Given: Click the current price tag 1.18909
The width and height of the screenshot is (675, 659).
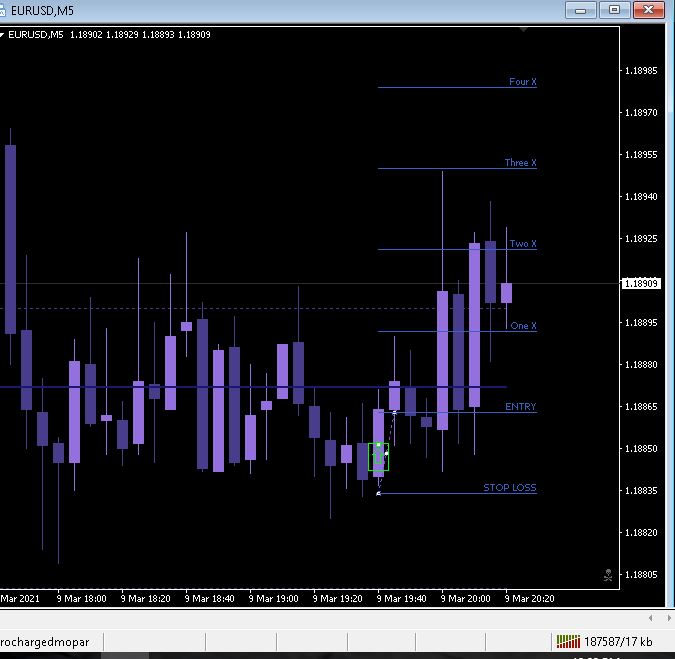Looking at the screenshot, I should pyautogui.click(x=641, y=284).
